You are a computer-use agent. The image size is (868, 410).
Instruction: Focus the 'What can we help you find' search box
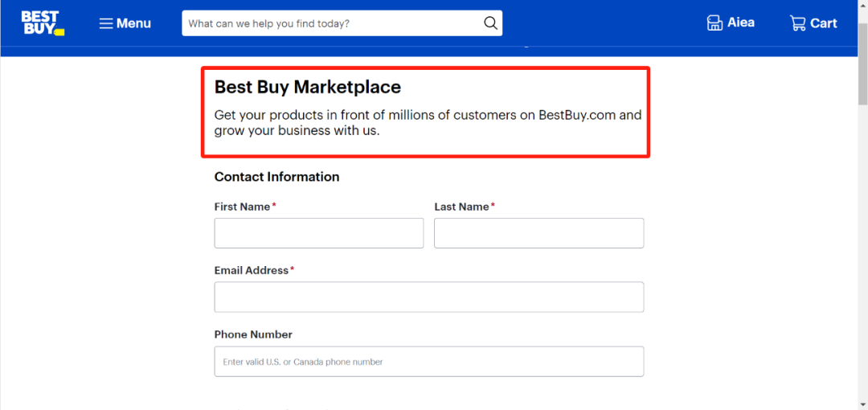coord(332,23)
